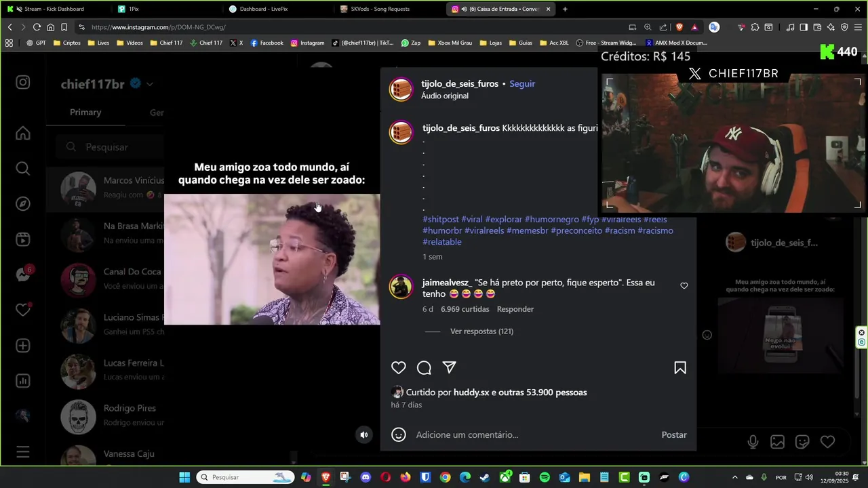Click the #humornegro hashtag

tap(551, 220)
